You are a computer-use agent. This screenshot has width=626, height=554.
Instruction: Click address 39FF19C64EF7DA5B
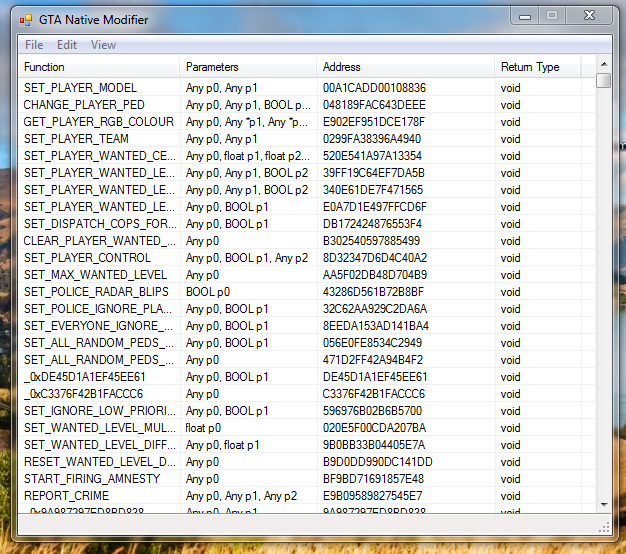coord(373,173)
